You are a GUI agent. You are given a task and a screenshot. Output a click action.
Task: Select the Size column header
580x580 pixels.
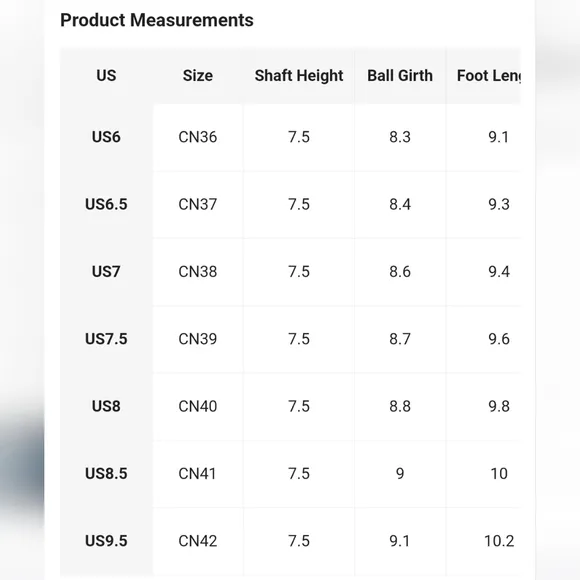[198, 75]
